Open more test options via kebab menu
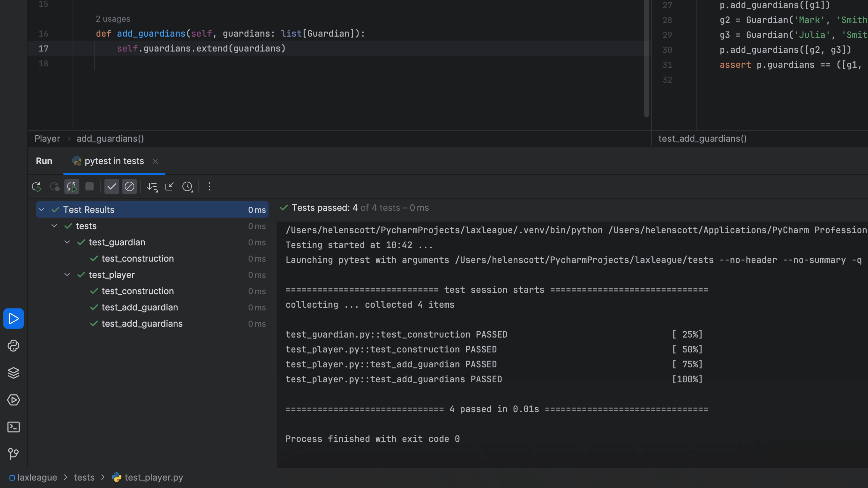The image size is (868, 488). click(209, 186)
